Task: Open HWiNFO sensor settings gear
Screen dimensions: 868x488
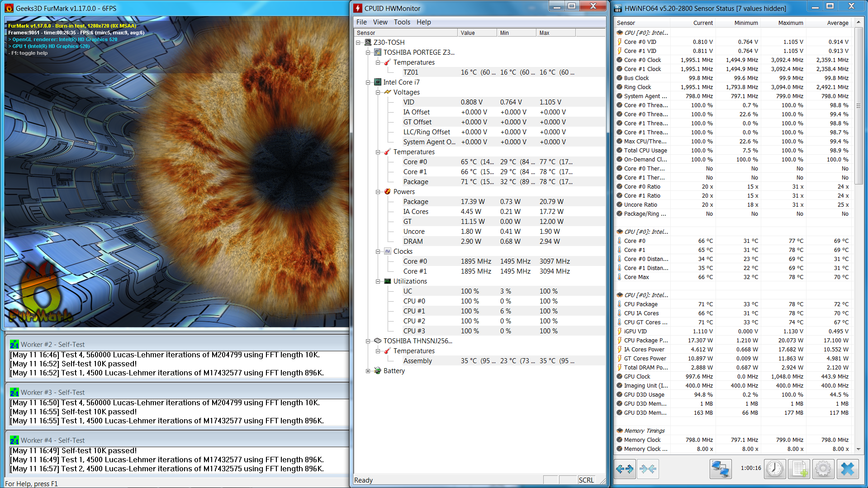Action: click(x=823, y=469)
